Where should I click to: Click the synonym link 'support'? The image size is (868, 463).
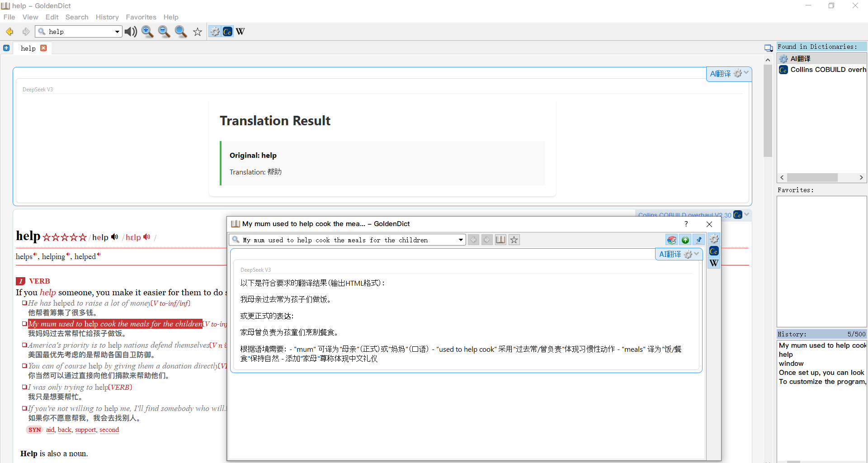(x=85, y=430)
